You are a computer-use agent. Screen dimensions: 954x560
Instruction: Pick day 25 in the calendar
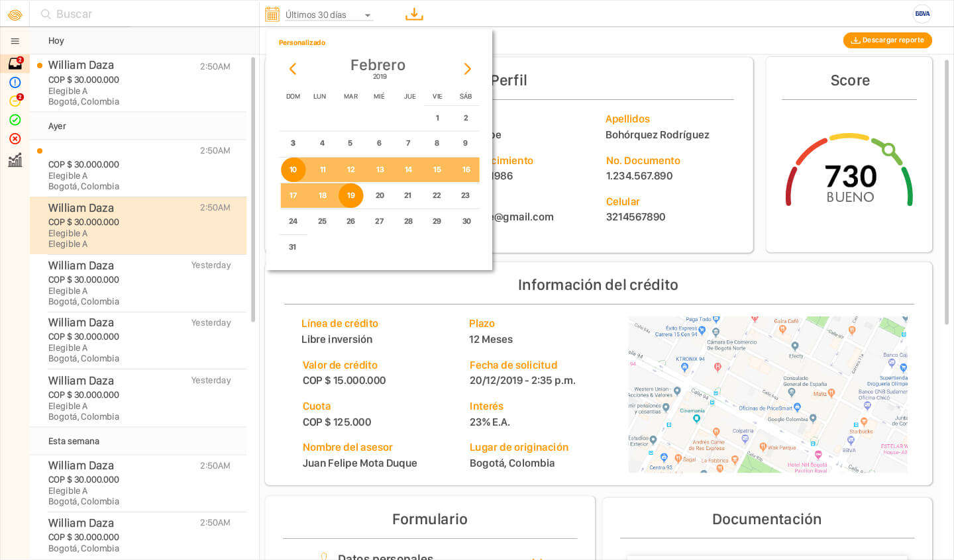[322, 221]
